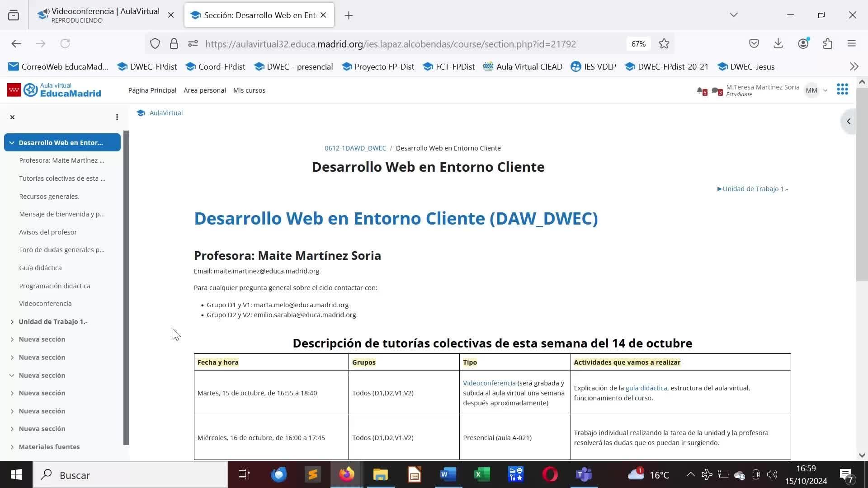
Task: Click the 67% zoom level indicator
Action: click(638, 44)
